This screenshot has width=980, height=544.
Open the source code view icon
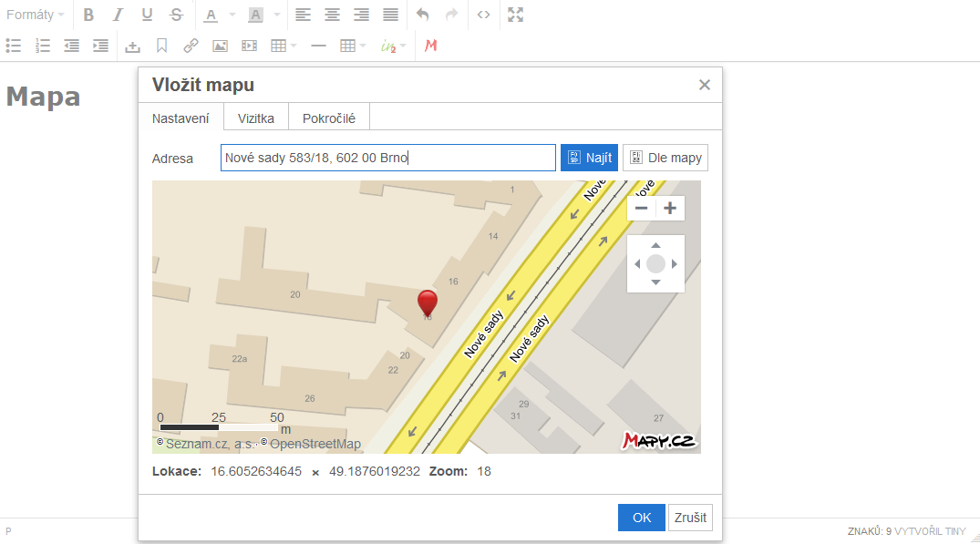point(483,15)
